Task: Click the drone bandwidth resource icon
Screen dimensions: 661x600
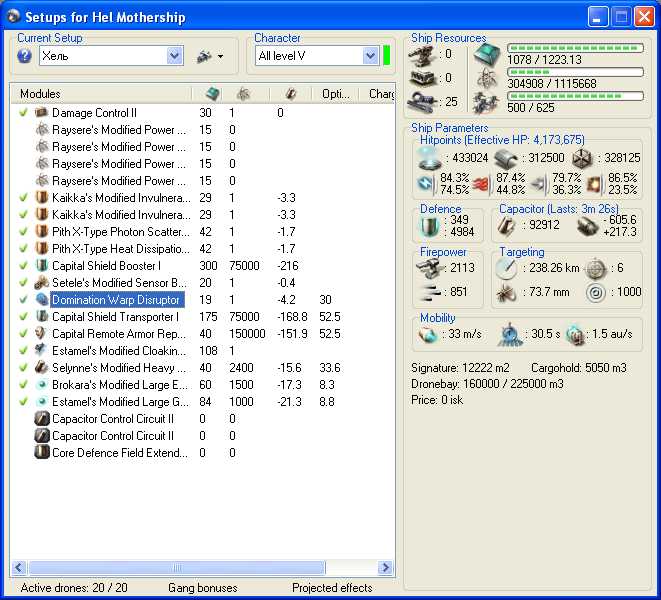Action: [486, 102]
